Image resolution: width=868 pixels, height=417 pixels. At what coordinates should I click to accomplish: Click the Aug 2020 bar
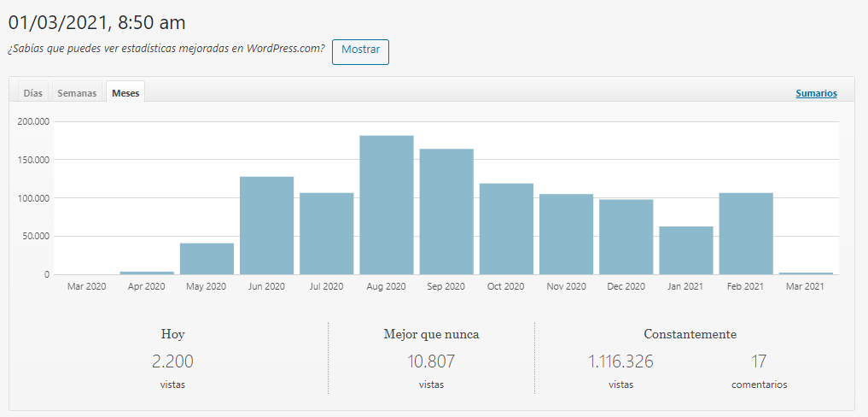[x=386, y=205]
